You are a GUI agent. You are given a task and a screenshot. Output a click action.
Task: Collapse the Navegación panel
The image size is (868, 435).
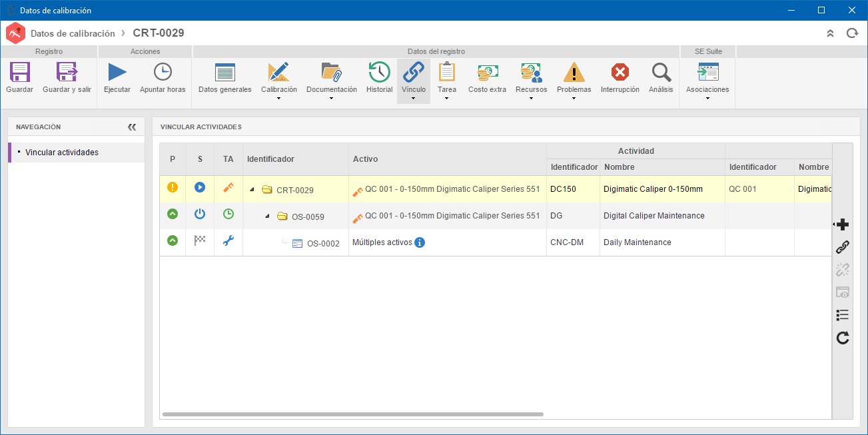click(132, 127)
